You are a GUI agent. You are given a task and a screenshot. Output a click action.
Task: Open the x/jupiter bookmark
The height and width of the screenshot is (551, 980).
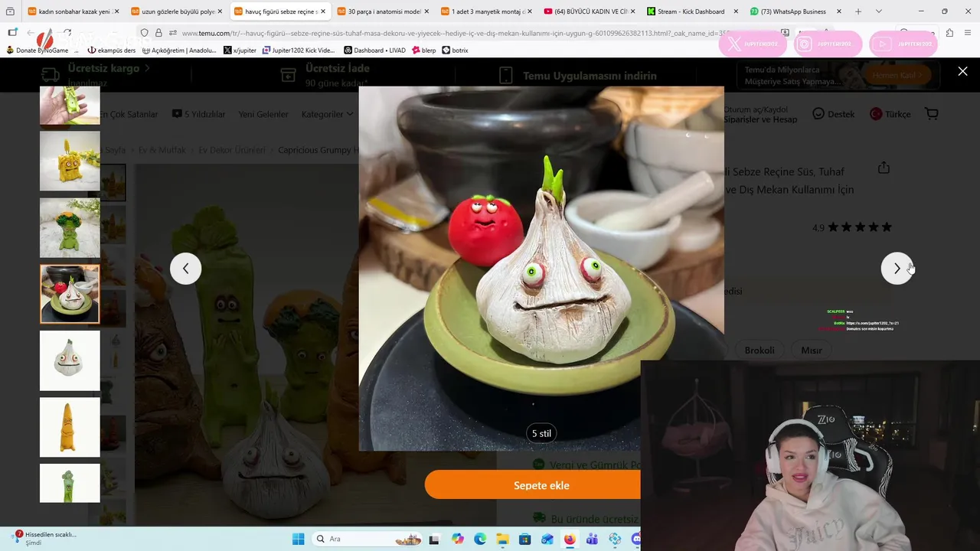[240, 51]
